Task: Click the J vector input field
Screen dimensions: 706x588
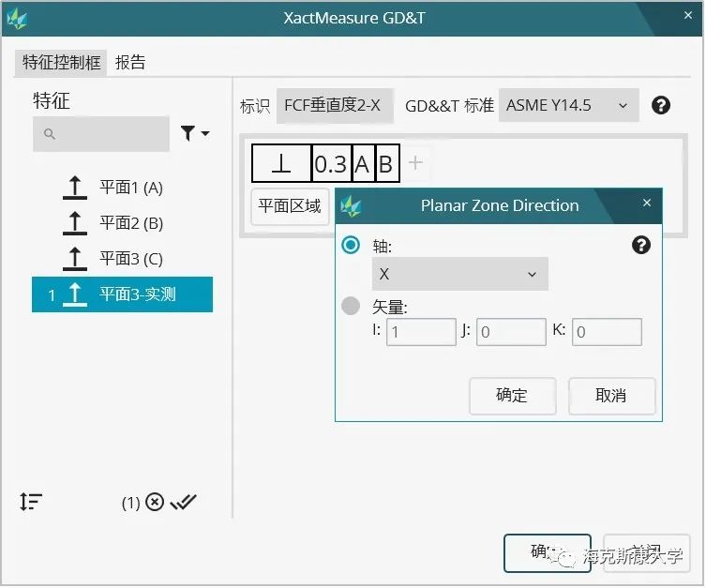Action: [511, 332]
